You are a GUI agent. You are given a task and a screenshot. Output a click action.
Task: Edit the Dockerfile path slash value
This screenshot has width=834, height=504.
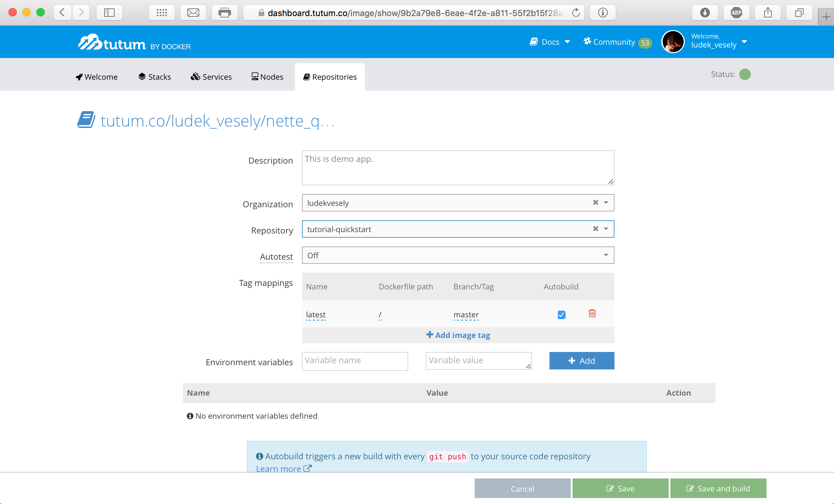point(380,315)
